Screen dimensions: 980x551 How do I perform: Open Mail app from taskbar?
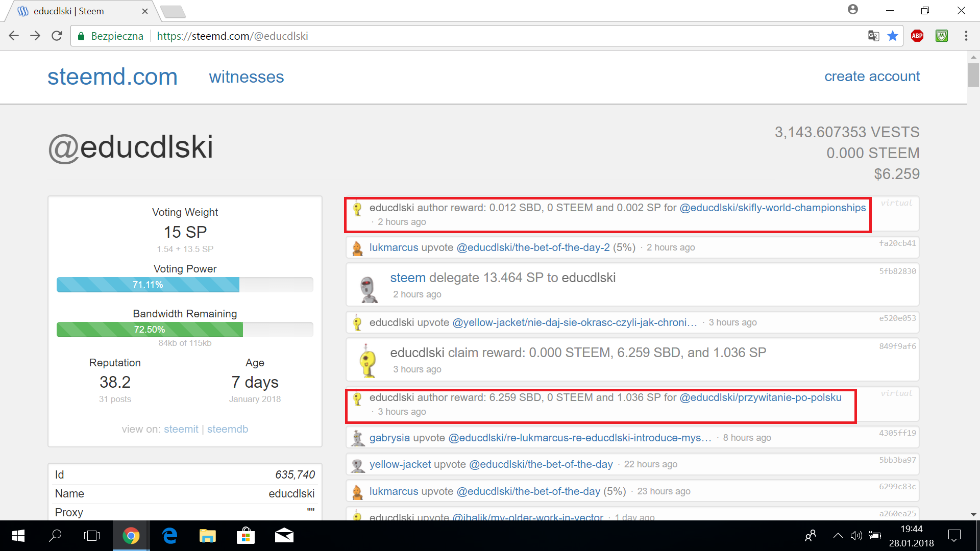pyautogui.click(x=284, y=536)
